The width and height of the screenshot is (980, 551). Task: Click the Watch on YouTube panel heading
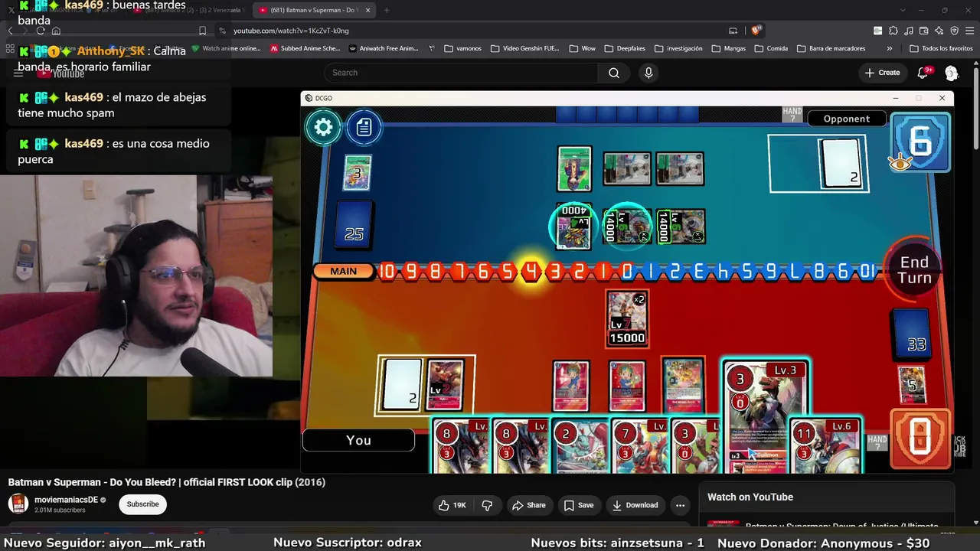tap(750, 497)
